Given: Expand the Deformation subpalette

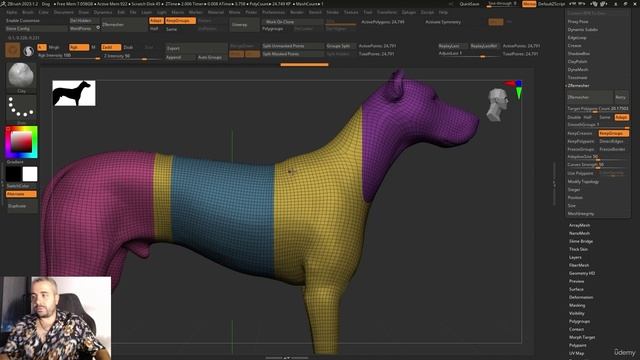Looking at the screenshot, I should 581,297.
